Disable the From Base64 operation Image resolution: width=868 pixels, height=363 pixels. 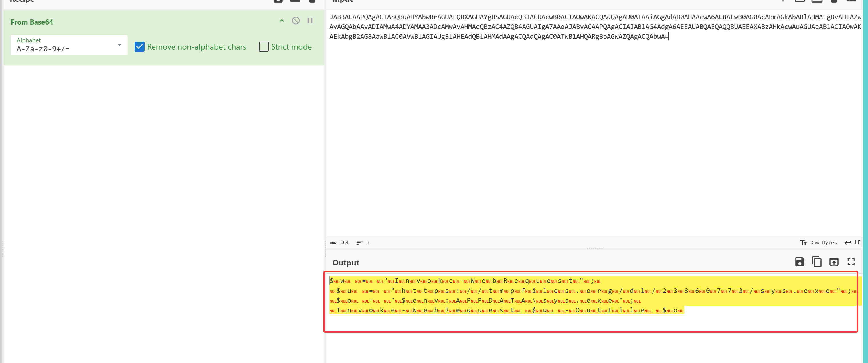pos(296,21)
